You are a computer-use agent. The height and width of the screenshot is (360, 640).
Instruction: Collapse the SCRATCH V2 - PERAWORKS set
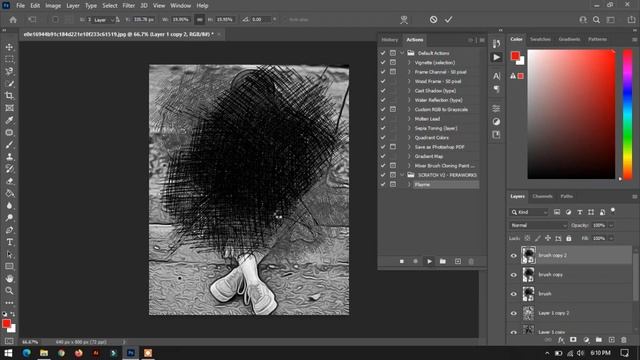[402, 175]
